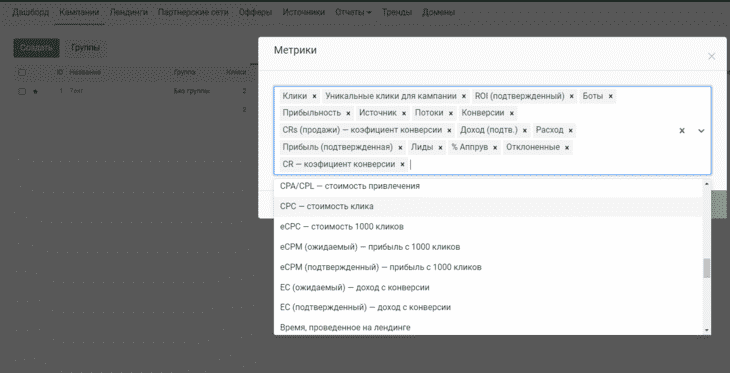The image size is (730, 373).
Task: Remove Доход (подтв.) tag
Action: (525, 130)
